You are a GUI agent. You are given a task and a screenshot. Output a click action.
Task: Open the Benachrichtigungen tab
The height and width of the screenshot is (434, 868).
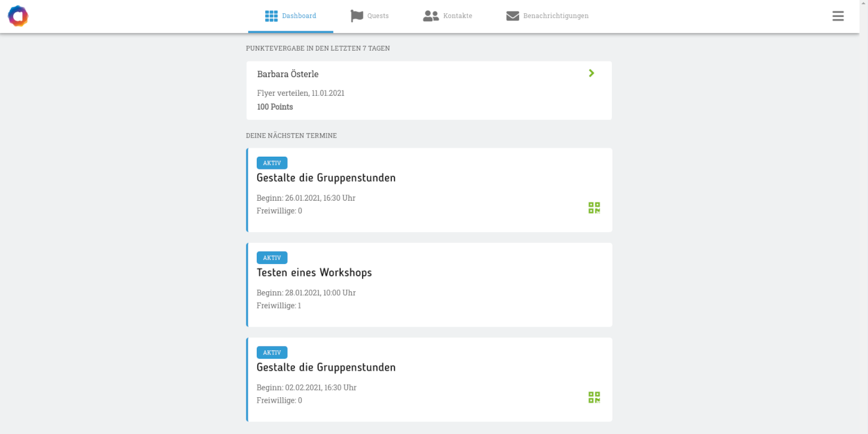click(x=547, y=16)
